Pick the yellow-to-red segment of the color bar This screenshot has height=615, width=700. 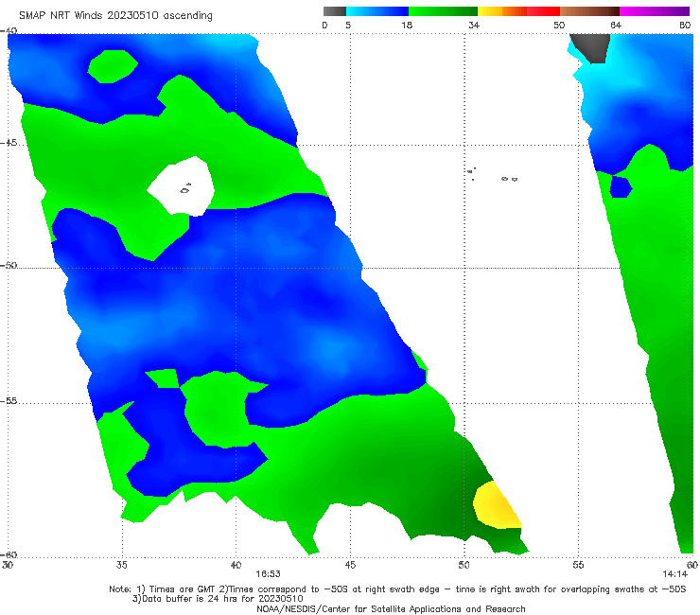(x=518, y=11)
